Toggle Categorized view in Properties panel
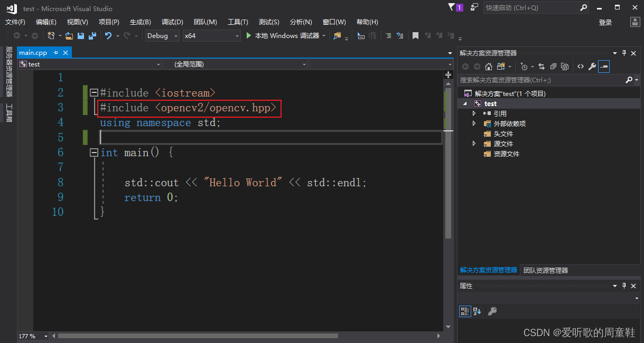Screen dimensions: 644x343 pos(465,311)
